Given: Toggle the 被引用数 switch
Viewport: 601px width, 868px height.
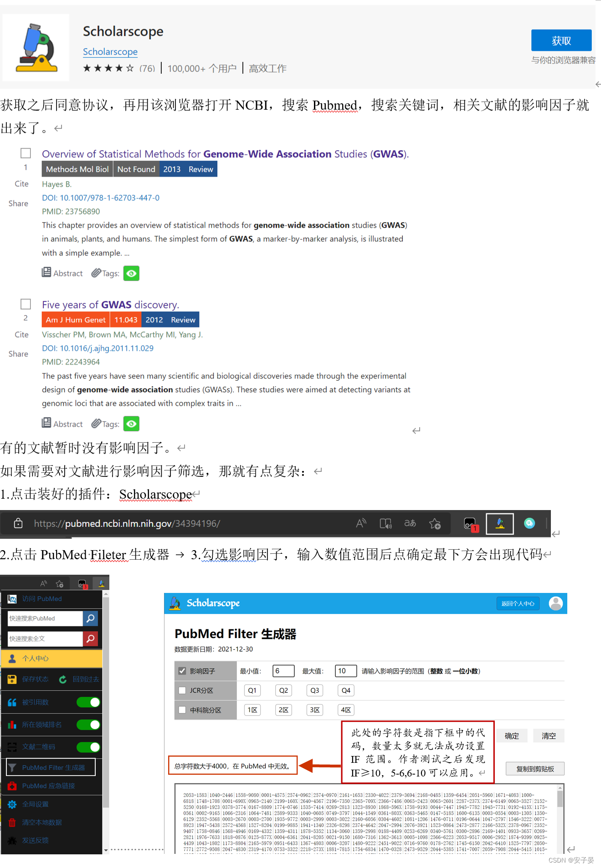Looking at the screenshot, I should [x=88, y=702].
